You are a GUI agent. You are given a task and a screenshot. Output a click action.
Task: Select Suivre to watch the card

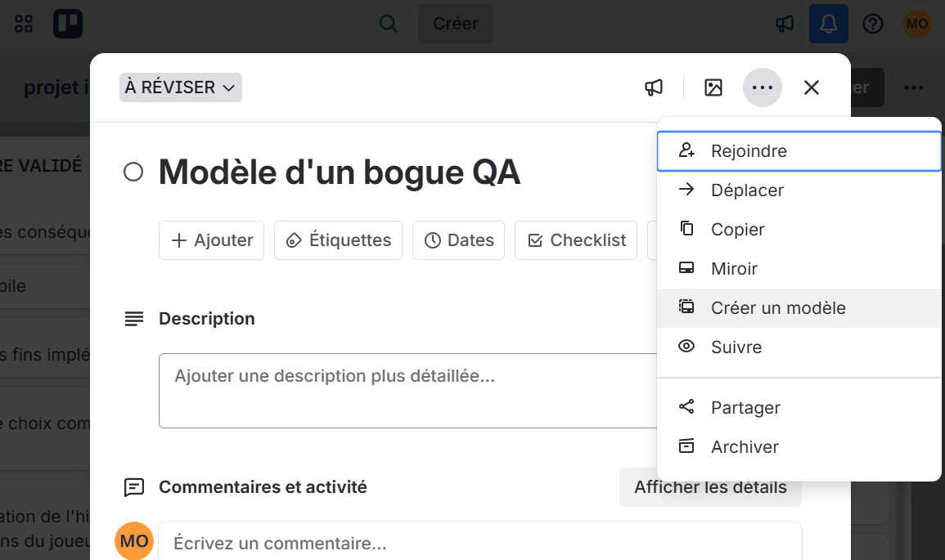(x=736, y=347)
